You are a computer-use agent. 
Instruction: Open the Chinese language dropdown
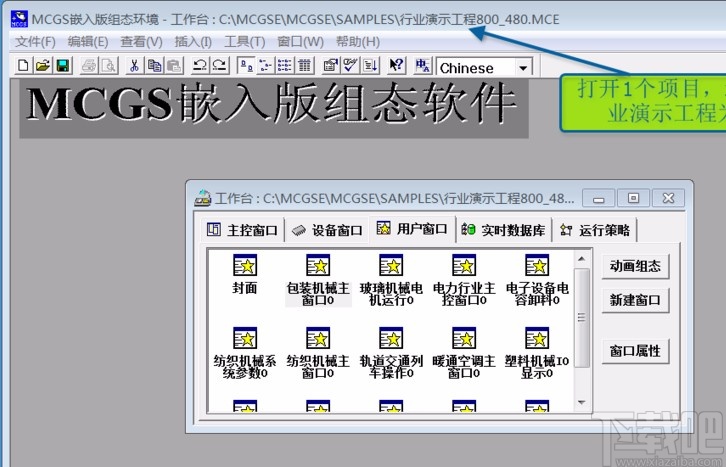523,68
